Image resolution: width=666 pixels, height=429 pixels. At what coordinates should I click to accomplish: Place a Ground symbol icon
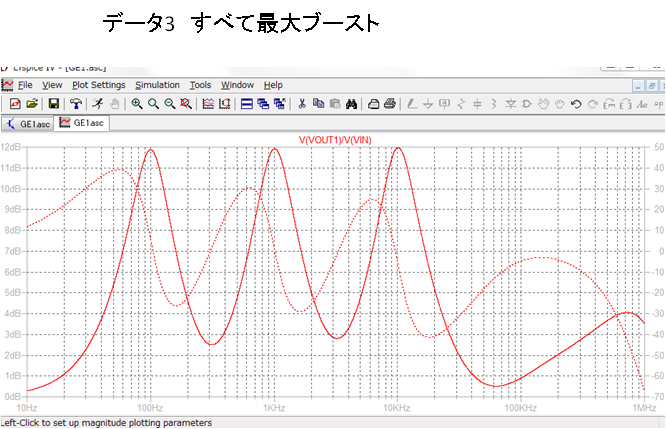coord(428,104)
